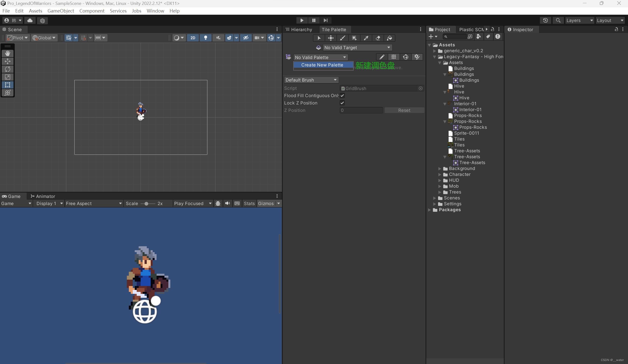
Task: Open the GameObject menu
Action: tap(61, 11)
